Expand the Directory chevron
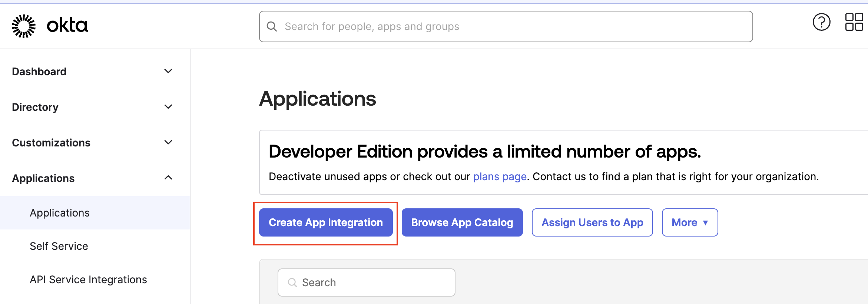Image resolution: width=868 pixels, height=304 pixels. pos(168,107)
